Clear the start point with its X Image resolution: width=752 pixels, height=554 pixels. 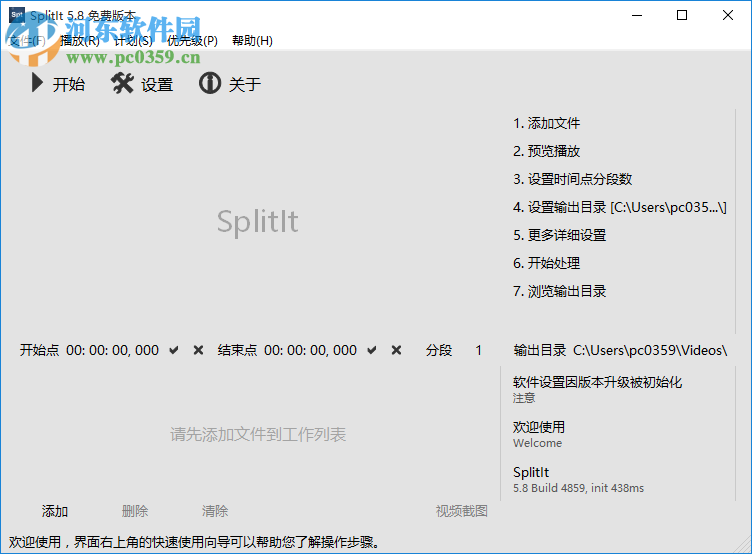198,350
